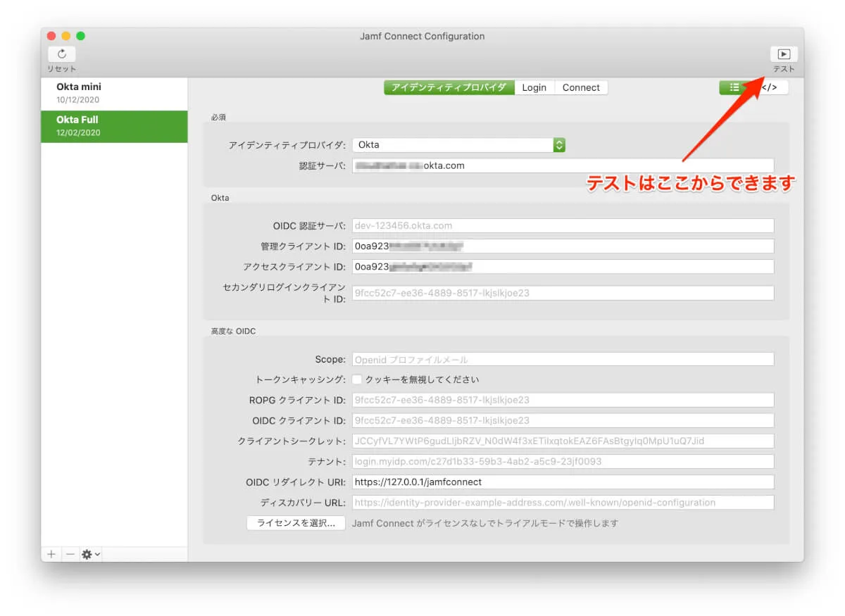Click the OIDC クライアント ID field
Viewport: 845px width, 616px height.
[563, 420]
